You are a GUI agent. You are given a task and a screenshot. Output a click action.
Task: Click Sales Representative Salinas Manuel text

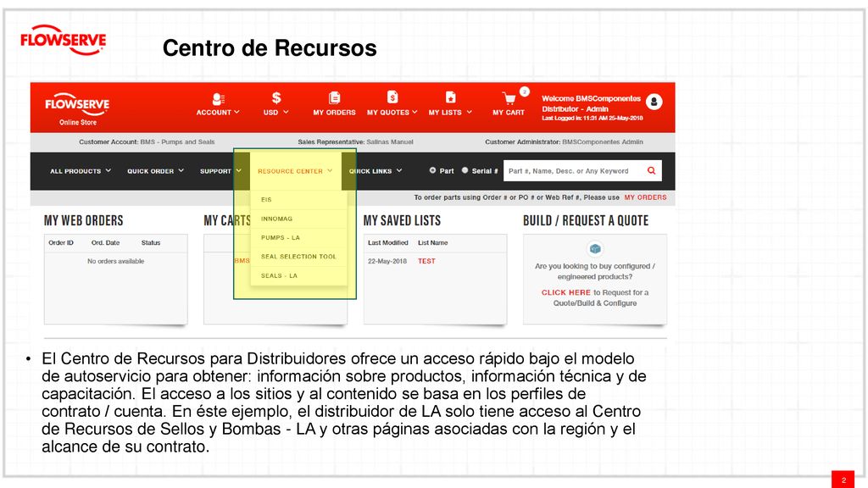point(355,141)
